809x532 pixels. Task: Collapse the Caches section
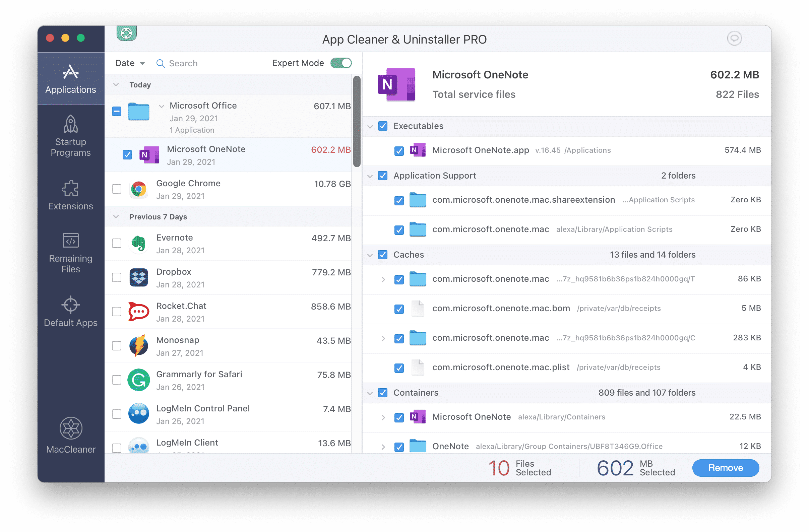point(372,255)
